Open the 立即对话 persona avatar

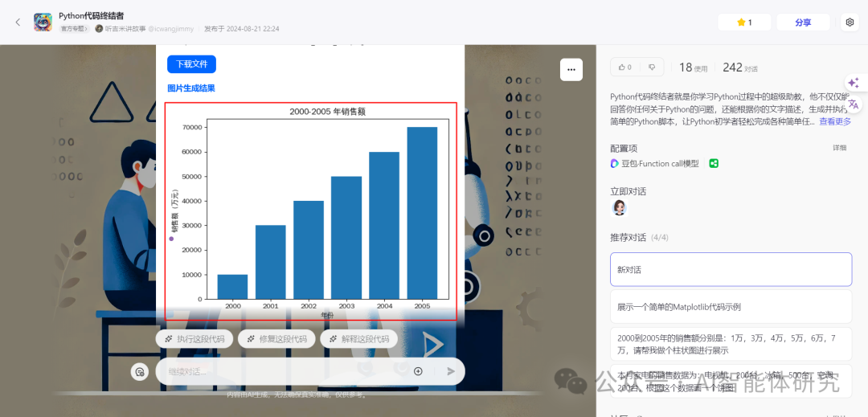[619, 208]
